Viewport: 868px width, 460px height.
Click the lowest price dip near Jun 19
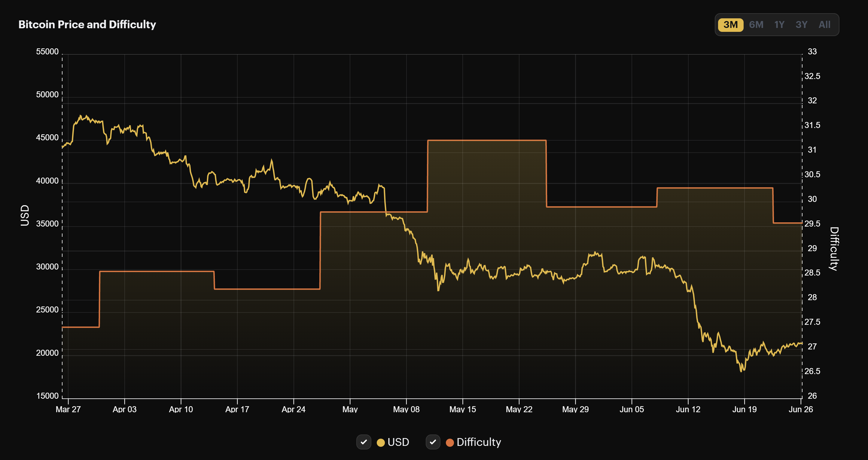coord(741,371)
